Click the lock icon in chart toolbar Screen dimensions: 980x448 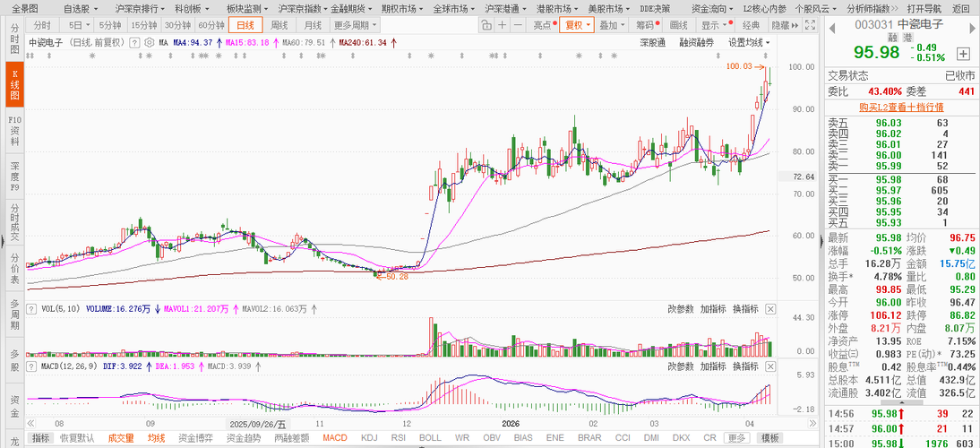click(x=486, y=25)
